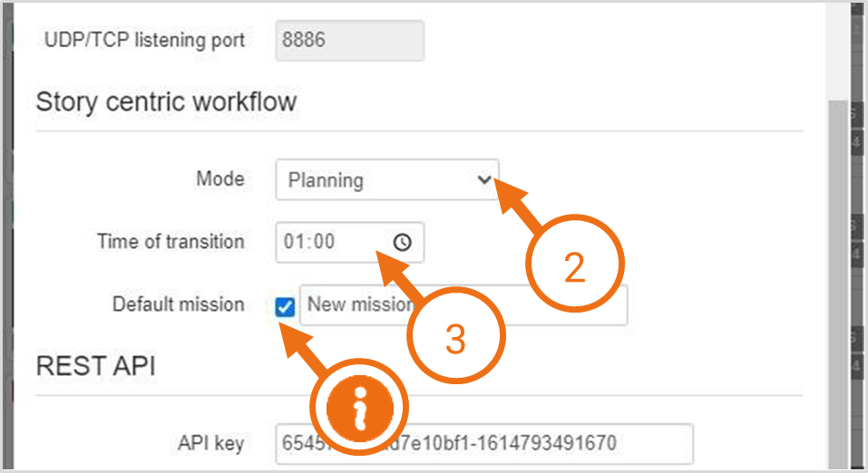The width and height of the screenshot is (868, 473).
Task: Click the Story centric workflow heading
Action: (166, 101)
